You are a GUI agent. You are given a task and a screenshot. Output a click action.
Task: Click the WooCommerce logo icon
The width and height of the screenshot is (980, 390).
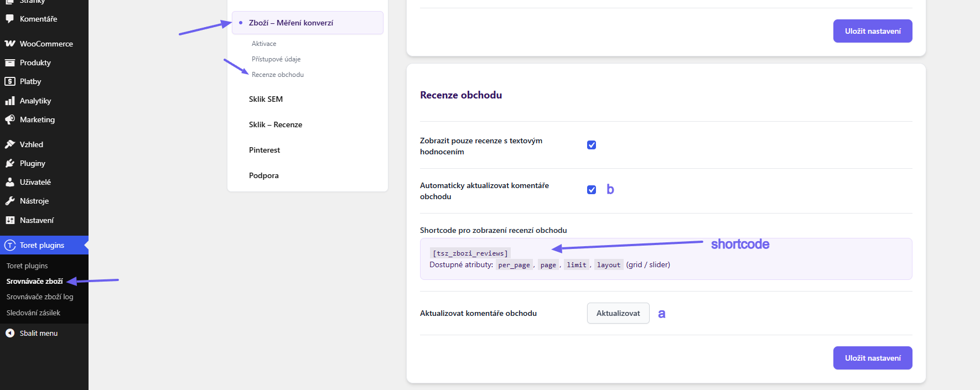10,44
